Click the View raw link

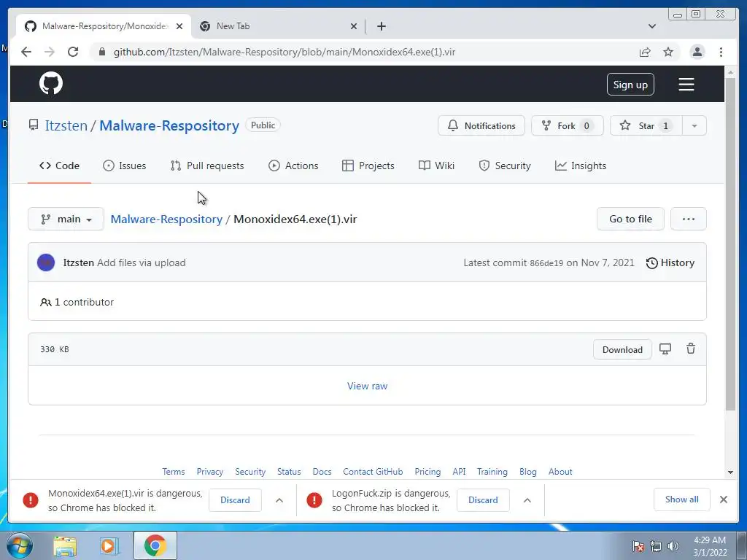tap(368, 386)
